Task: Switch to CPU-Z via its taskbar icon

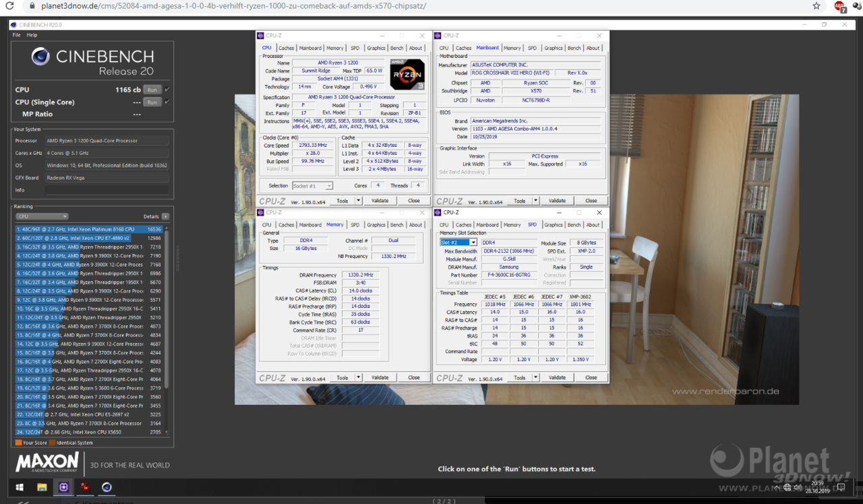Action: 63,486
